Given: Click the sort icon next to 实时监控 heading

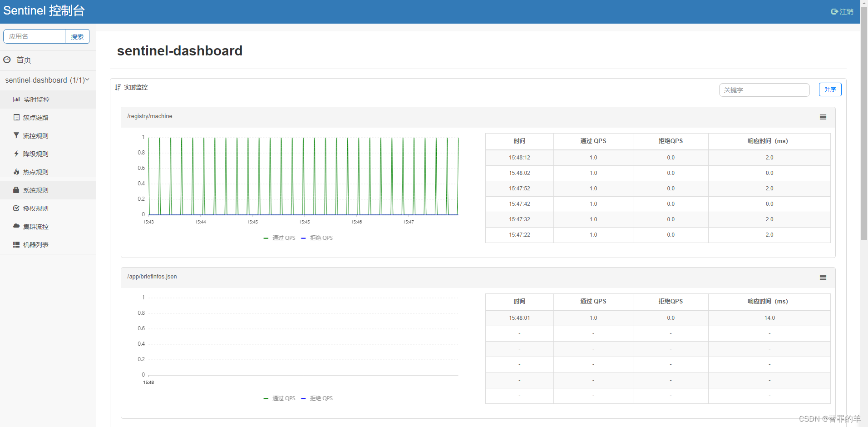Looking at the screenshot, I should (118, 87).
